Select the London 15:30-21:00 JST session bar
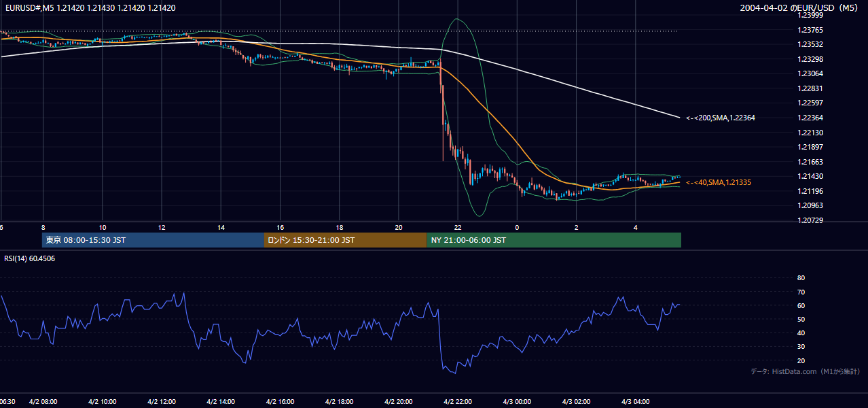Screen dimensions: 868x408 [x=346, y=240]
